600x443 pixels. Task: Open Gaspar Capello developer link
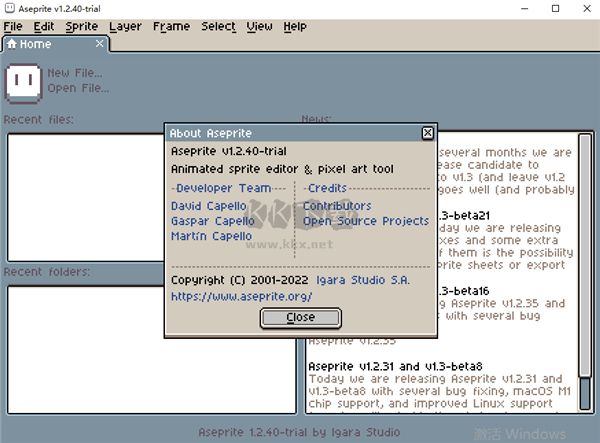(x=212, y=221)
